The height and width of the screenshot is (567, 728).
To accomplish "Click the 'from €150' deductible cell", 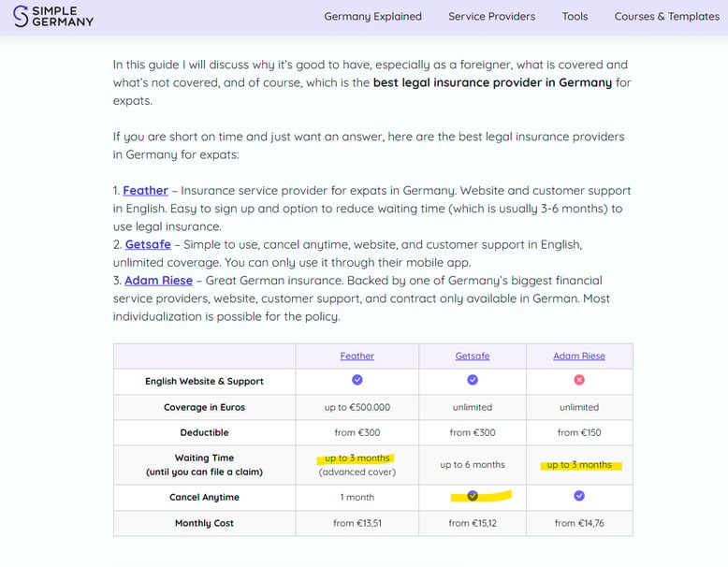I will [579, 432].
